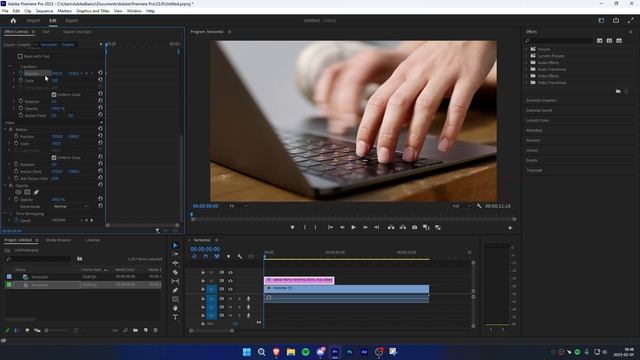Open Sequence menu
The image size is (640, 360).
point(44,11)
